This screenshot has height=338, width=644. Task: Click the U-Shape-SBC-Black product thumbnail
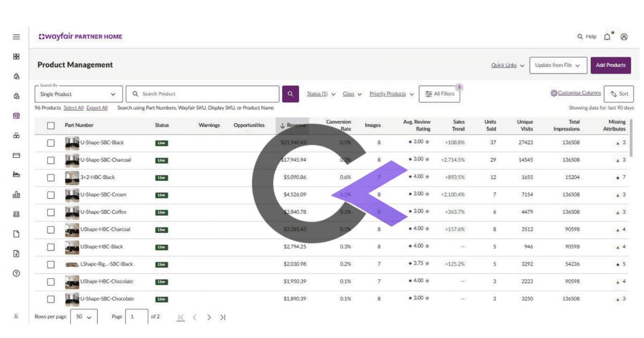point(72,143)
